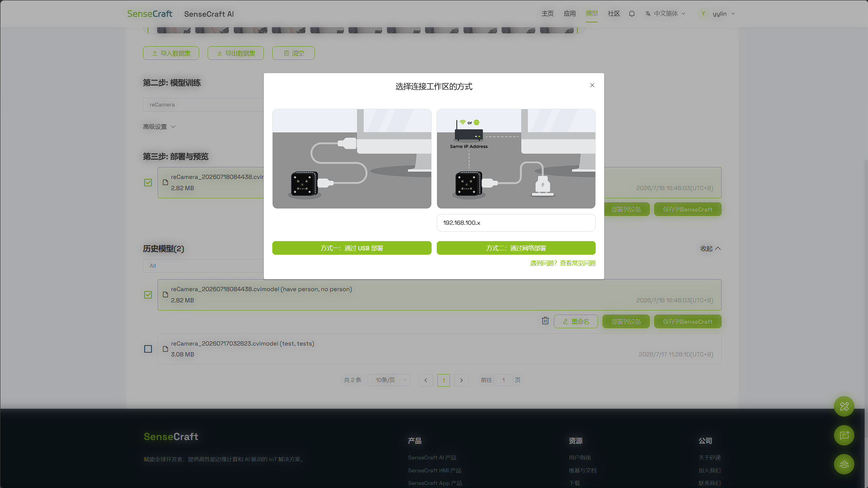Click file icon of reCamera_20260717032623 model
Viewport: 868px width, 488px height.
tap(165, 349)
